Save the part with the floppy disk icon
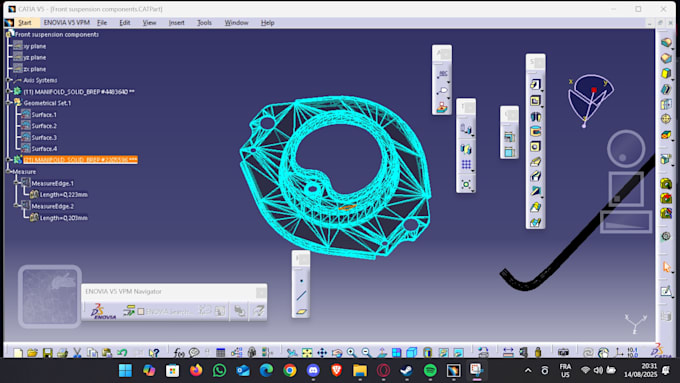This screenshot has width=680, height=383. coord(47,353)
